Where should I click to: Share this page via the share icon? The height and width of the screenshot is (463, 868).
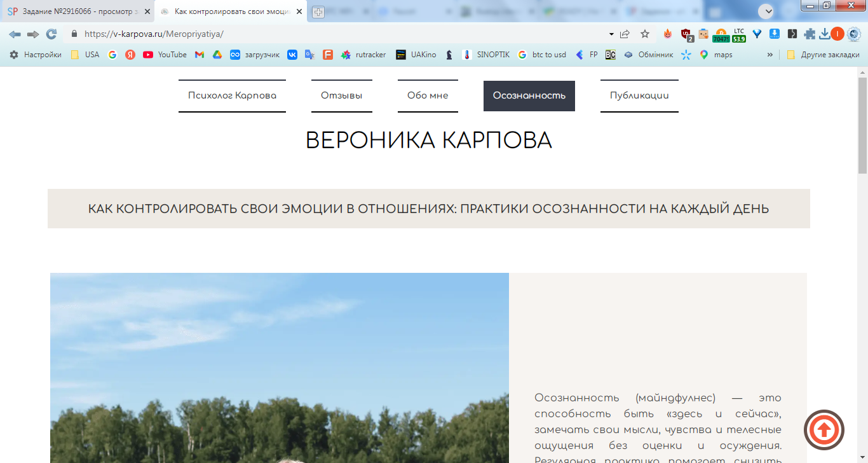pos(625,34)
